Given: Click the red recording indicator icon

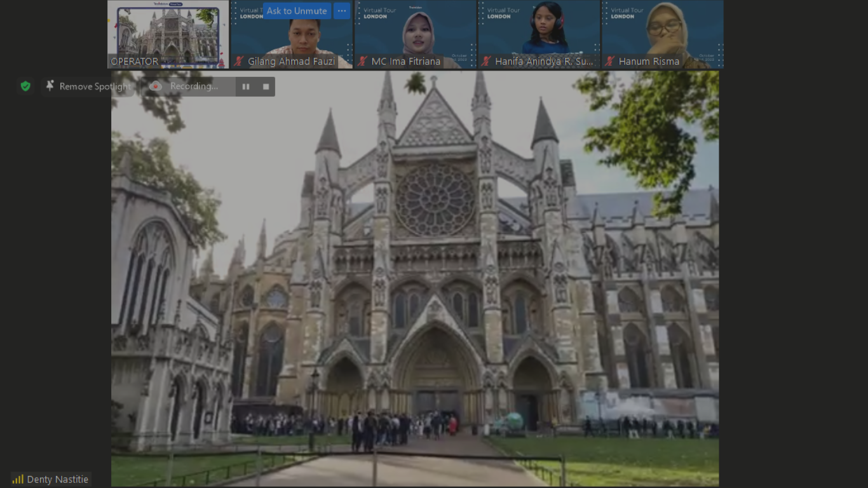Looking at the screenshot, I should coord(156,86).
